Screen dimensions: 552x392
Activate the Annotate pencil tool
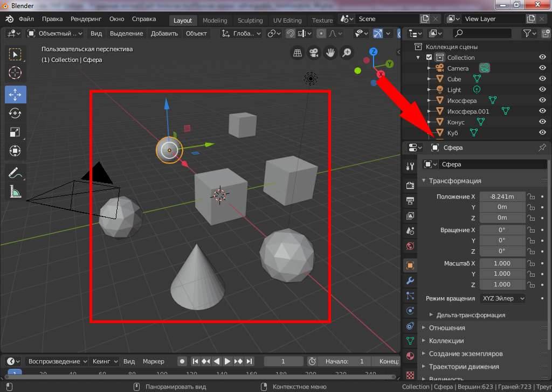(15, 173)
